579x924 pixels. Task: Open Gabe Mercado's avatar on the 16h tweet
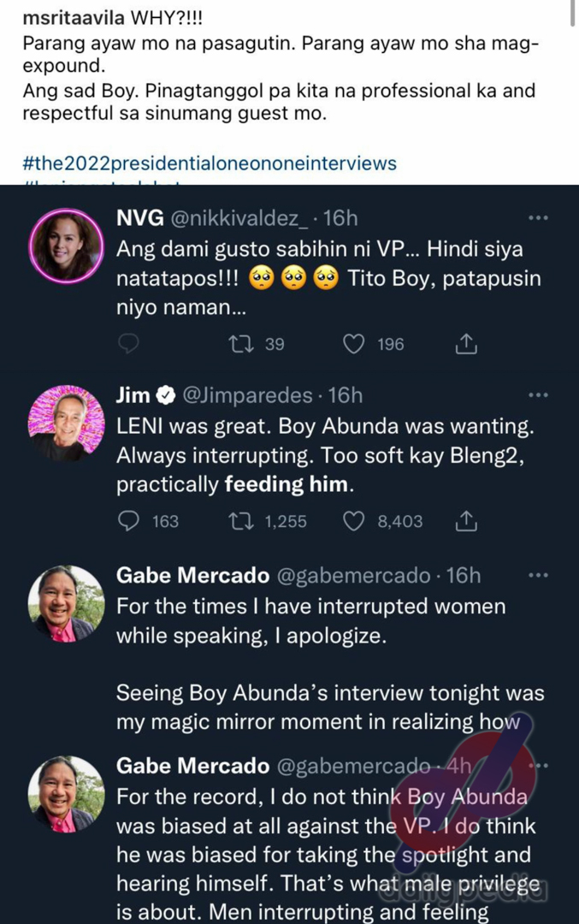[66, 604]
